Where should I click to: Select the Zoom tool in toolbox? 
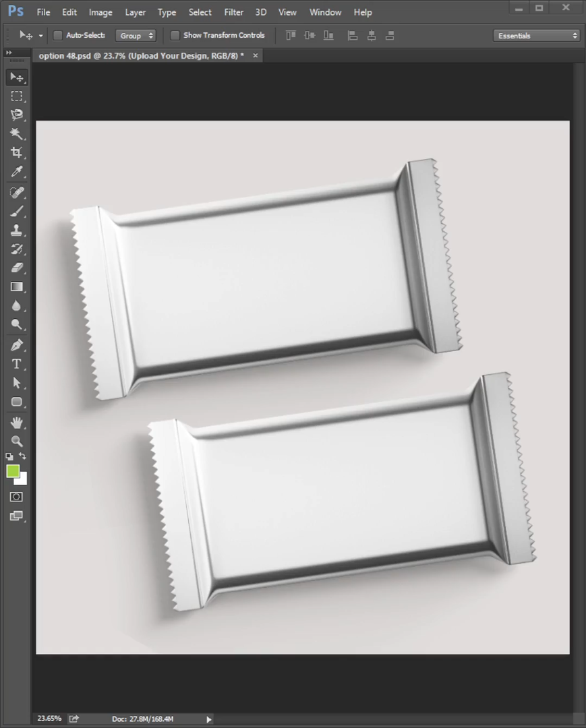point(17,441)
